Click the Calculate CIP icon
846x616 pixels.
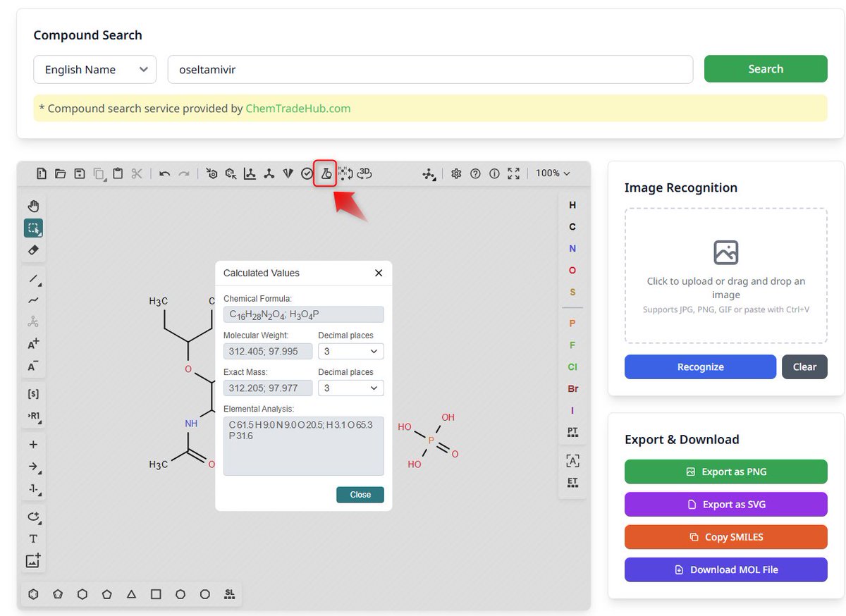(x=288, y=173)
